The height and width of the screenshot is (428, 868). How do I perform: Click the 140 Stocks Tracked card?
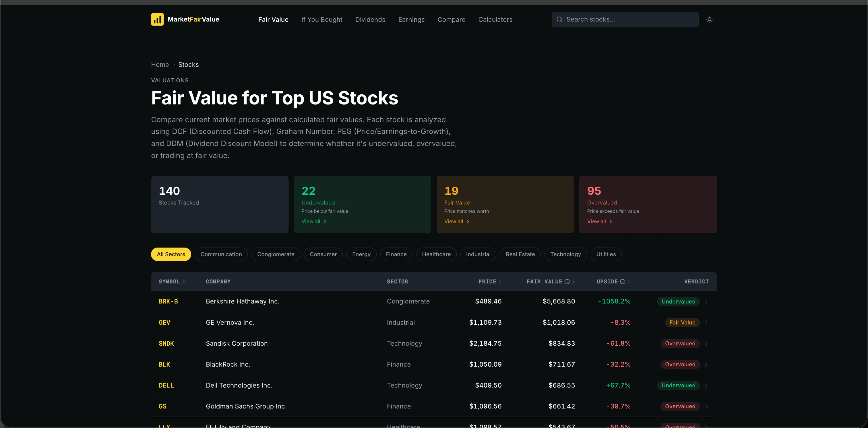coord(220,204)
